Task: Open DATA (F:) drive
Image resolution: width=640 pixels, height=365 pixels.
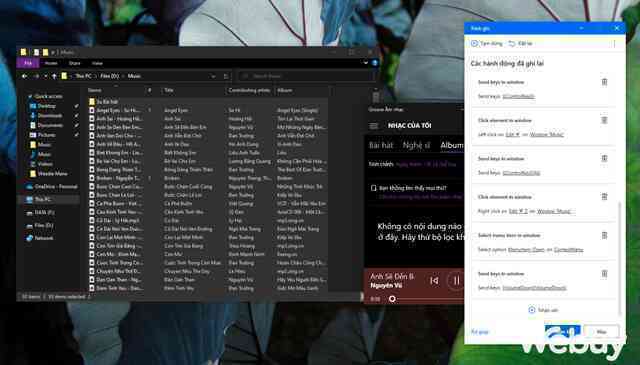Action: (44, 213)
